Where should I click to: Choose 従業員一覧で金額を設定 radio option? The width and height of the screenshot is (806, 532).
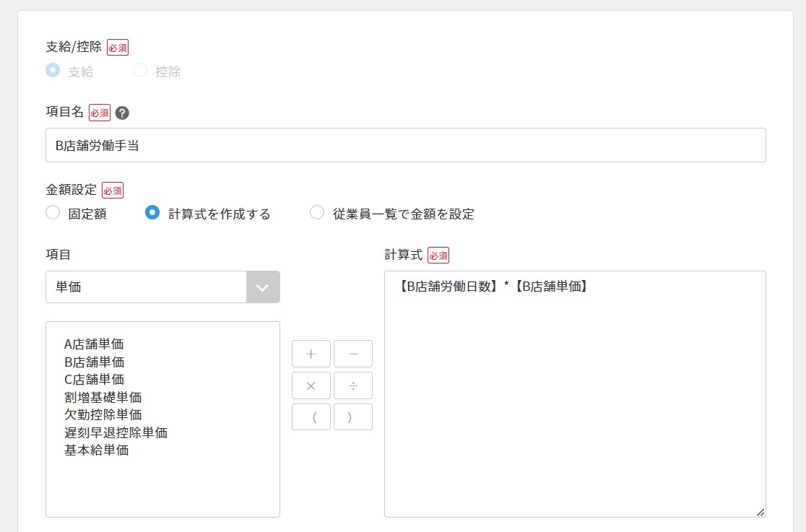click(317, 213)
